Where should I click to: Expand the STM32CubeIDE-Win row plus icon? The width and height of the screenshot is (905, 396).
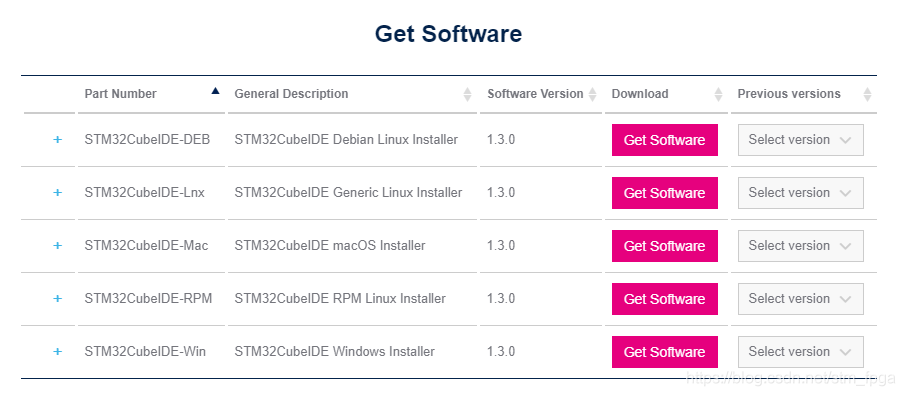point(57,352)
